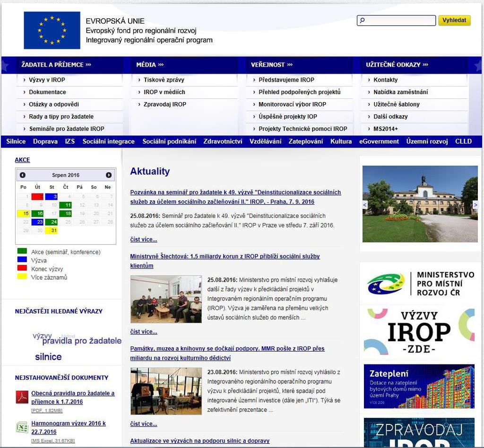The image size is (484, 448).
Task: Select the Doprava topic tab
Action: click(x=45, y=141)
